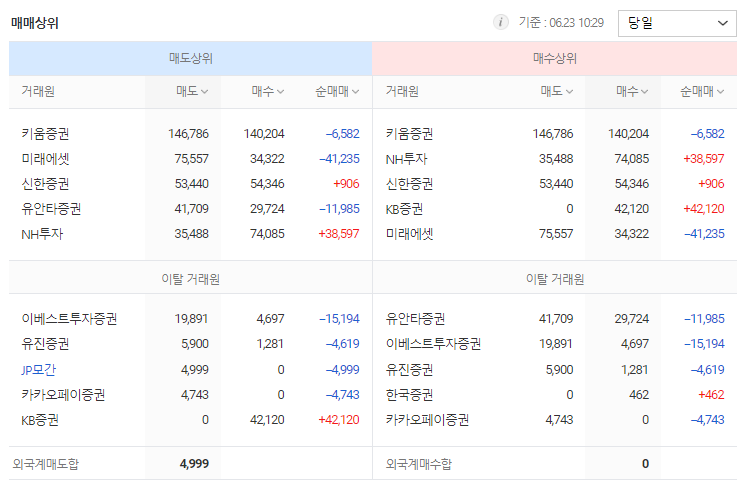Click the info icon beside 기준 timestamp
741x483 pixels.
[500, 22]
